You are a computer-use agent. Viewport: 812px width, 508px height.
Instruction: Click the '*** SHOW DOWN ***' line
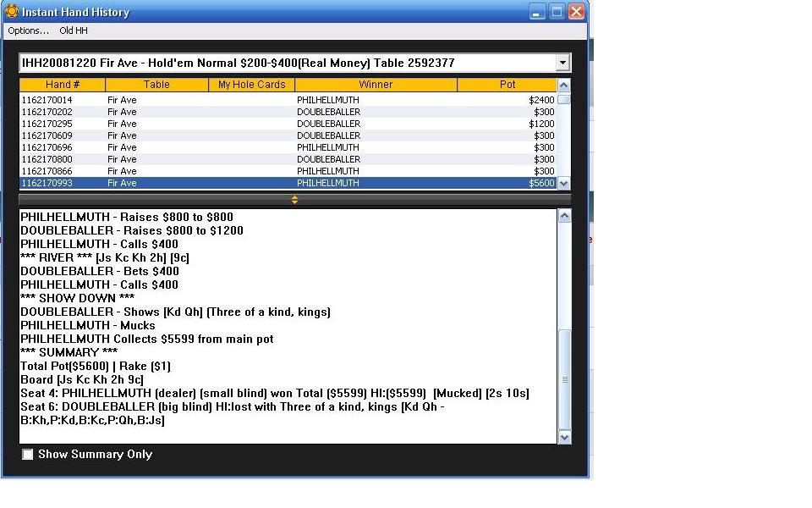(x=78, y=298)
